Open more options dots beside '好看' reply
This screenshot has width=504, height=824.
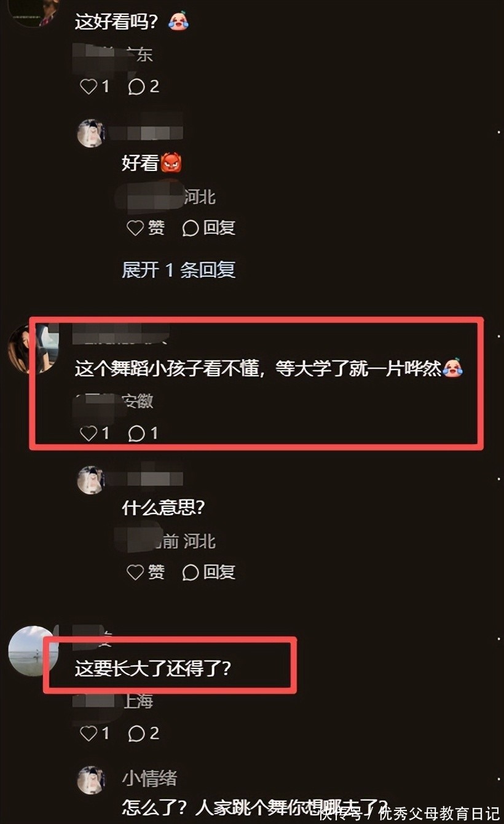tap(498, 132)
